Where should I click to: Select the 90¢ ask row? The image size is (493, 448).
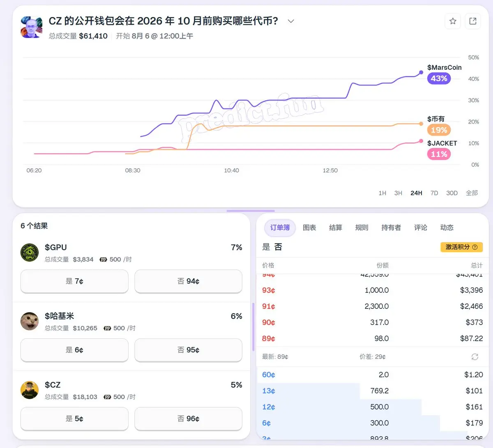tap(372, 322)
